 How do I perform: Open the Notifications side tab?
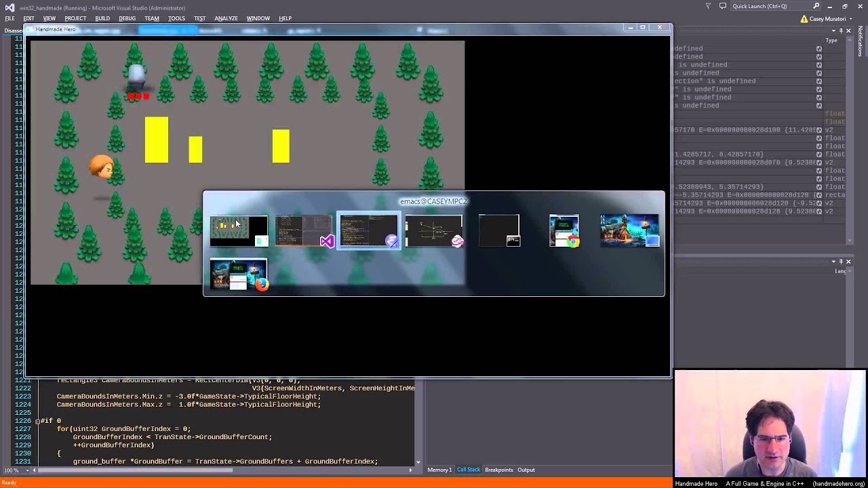[861, 42]
